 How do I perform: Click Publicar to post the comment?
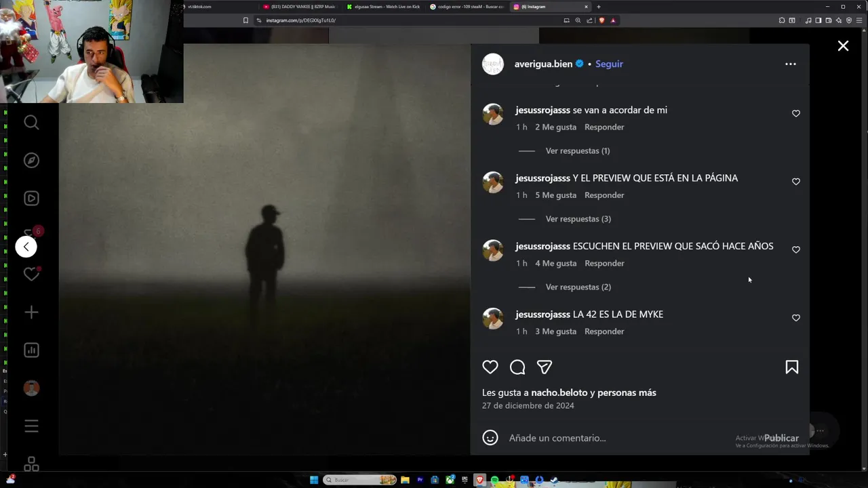click(781, 438)
